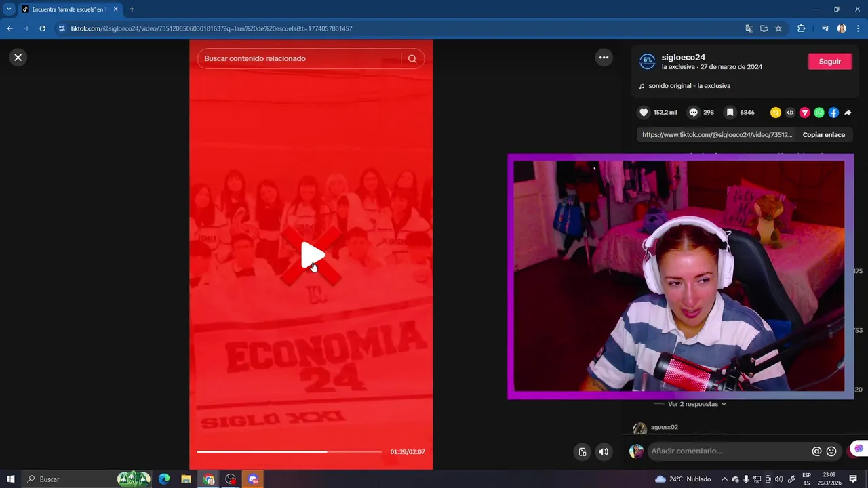Bookmark this page with the star icon
Viewport: 868px width, 488px height.
pos(778,28)
